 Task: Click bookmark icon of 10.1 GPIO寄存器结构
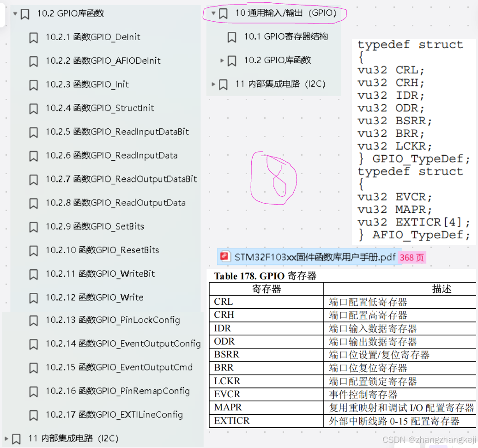pyautogui.click(x=232, y=37)
